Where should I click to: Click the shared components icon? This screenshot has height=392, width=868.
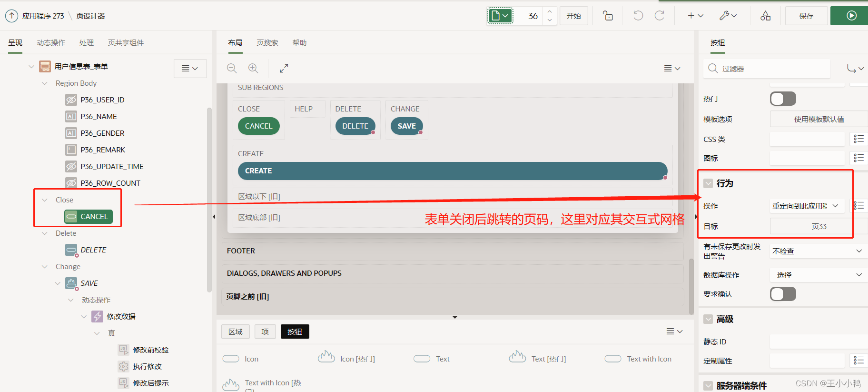pos(765,16)
